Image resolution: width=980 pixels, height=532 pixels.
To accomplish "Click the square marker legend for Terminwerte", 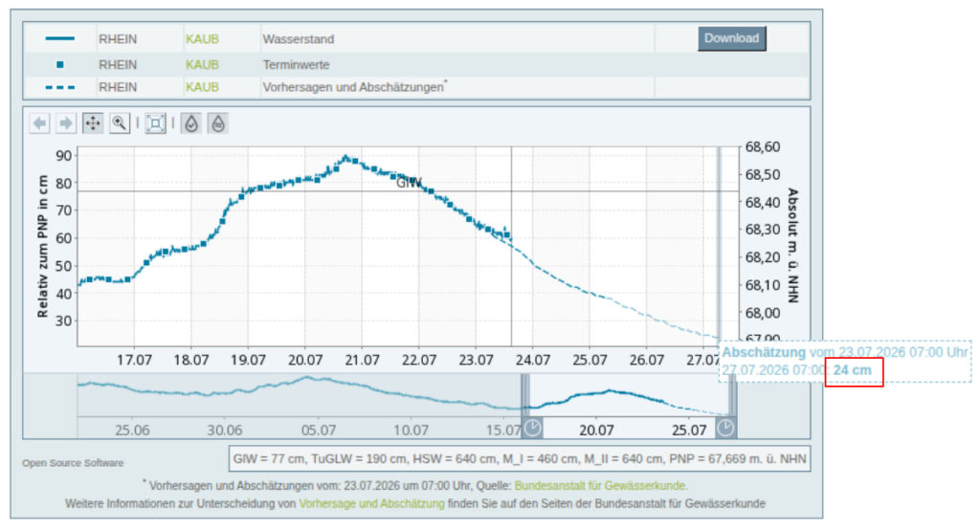I will point(60,64).
